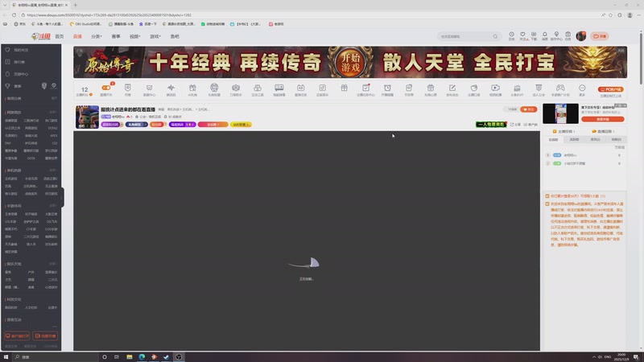Viewport: 644px width, 362px height.
Task: Close the top banner advertisement
Action: pos(621,51)
